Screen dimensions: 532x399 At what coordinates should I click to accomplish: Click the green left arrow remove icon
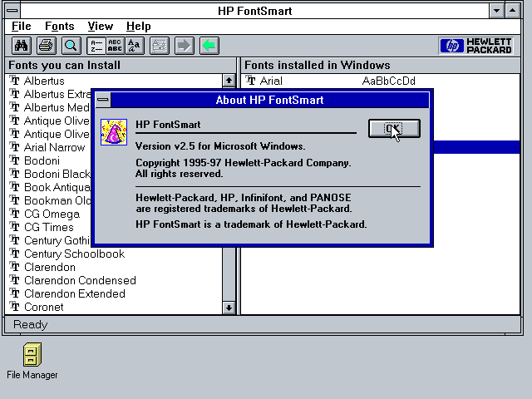tap(209, 46)
